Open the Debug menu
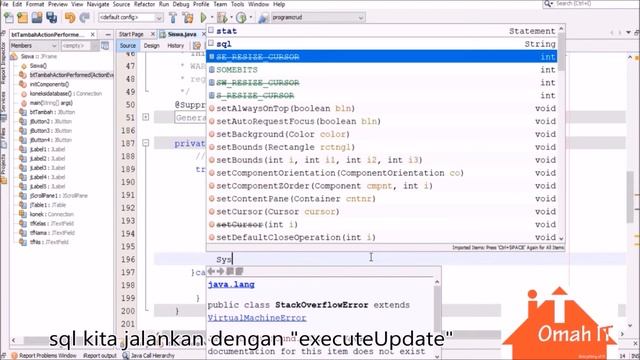 click(x=181, y=4)
